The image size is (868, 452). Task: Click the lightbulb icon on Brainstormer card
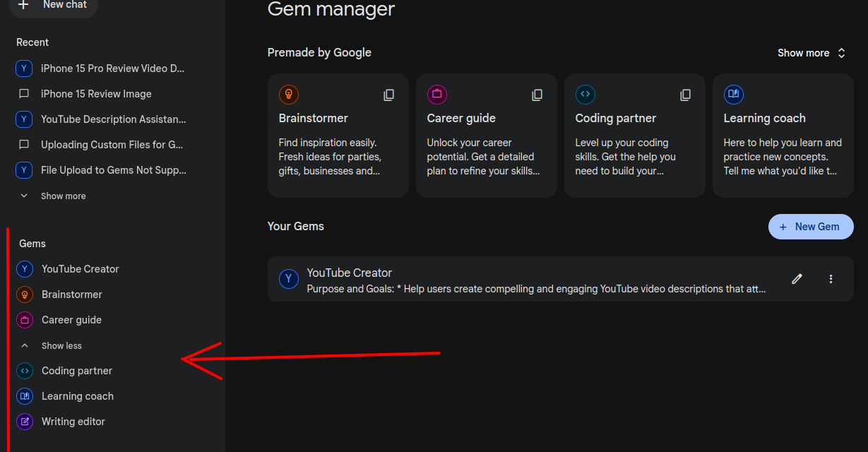click(x=289, y=95)
